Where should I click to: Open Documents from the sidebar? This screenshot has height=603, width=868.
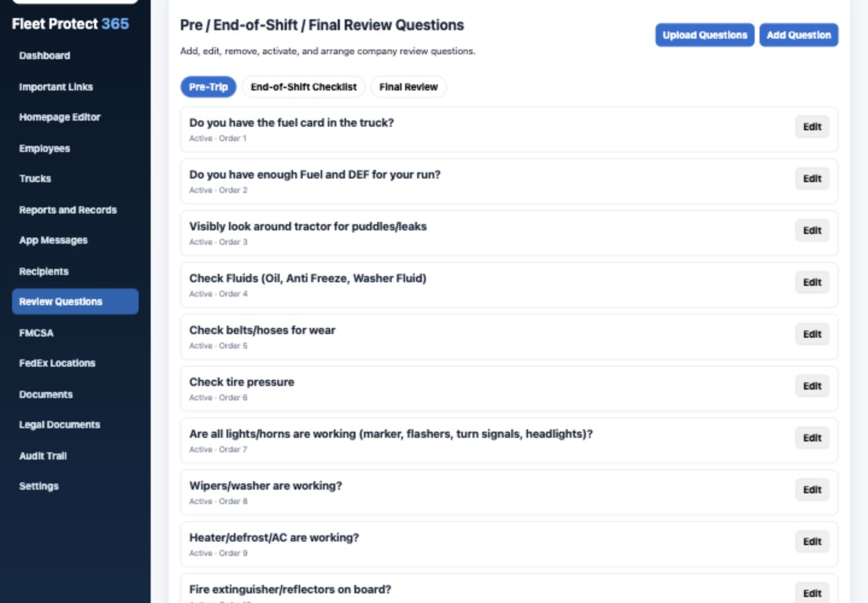[x=46, y=394]
